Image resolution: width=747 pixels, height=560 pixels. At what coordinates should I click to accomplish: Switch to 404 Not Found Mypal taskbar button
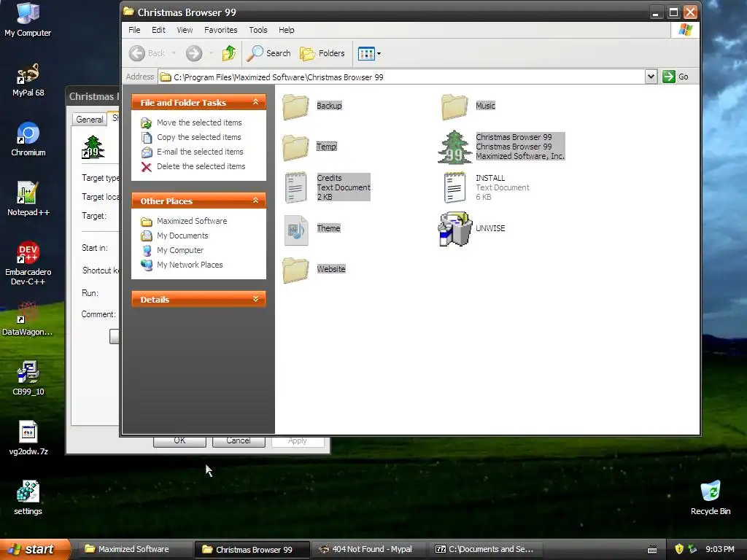(x=368, y=549)
